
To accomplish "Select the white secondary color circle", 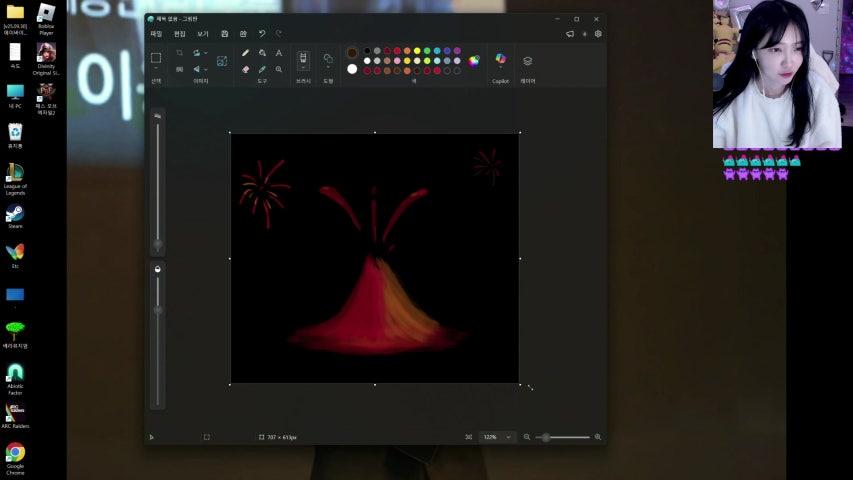I will click(x=352, y=69).
